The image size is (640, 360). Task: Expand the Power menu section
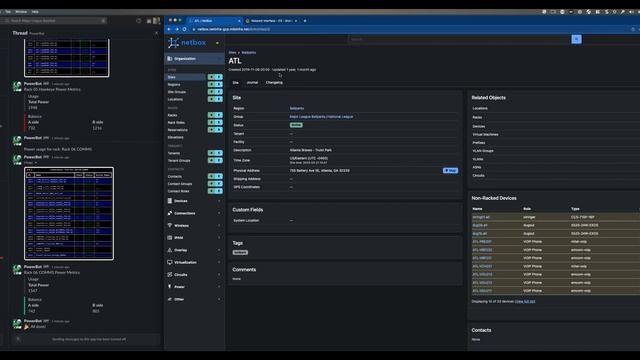point(194,287)
